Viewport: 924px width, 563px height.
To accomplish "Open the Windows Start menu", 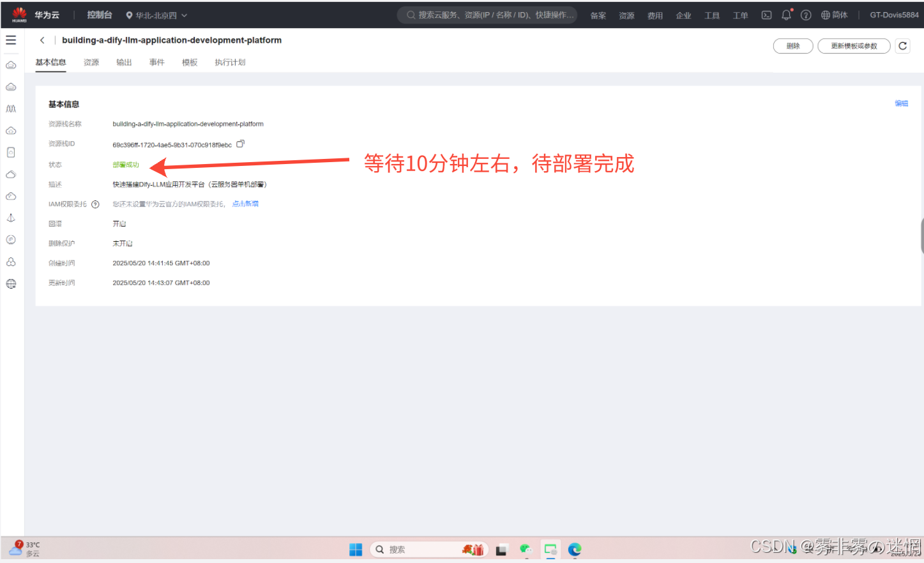I will tap(356, 550).
